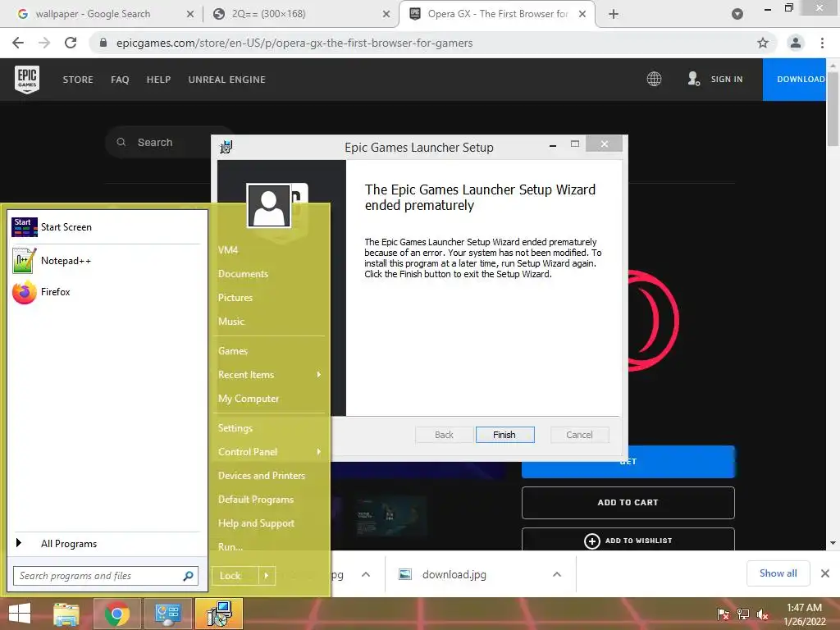Open File Explorer from taskbar
This screenshot has height=630, width=840.
pos(66,614)
